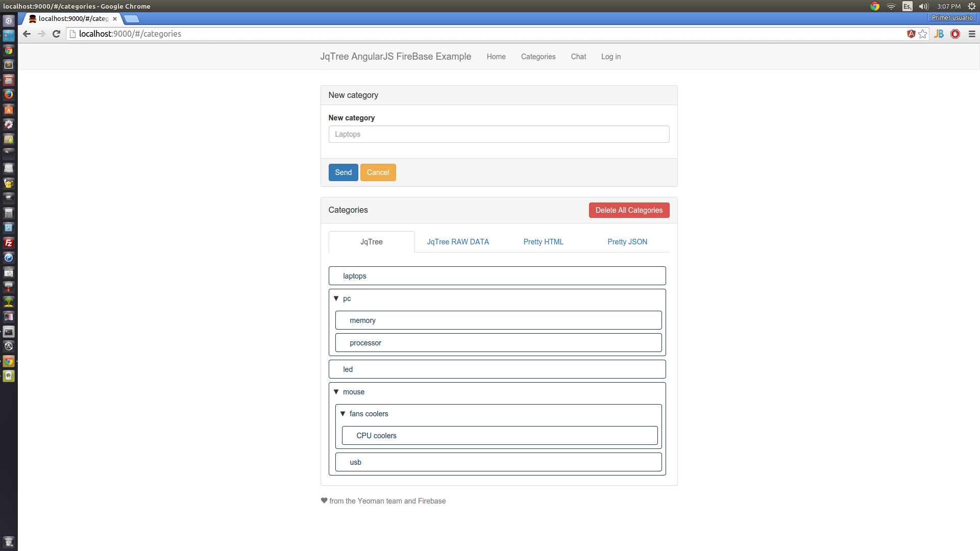Reload the page with refresh icon
The height and width of the screenshot is (551, 980).
click(57, 34)
